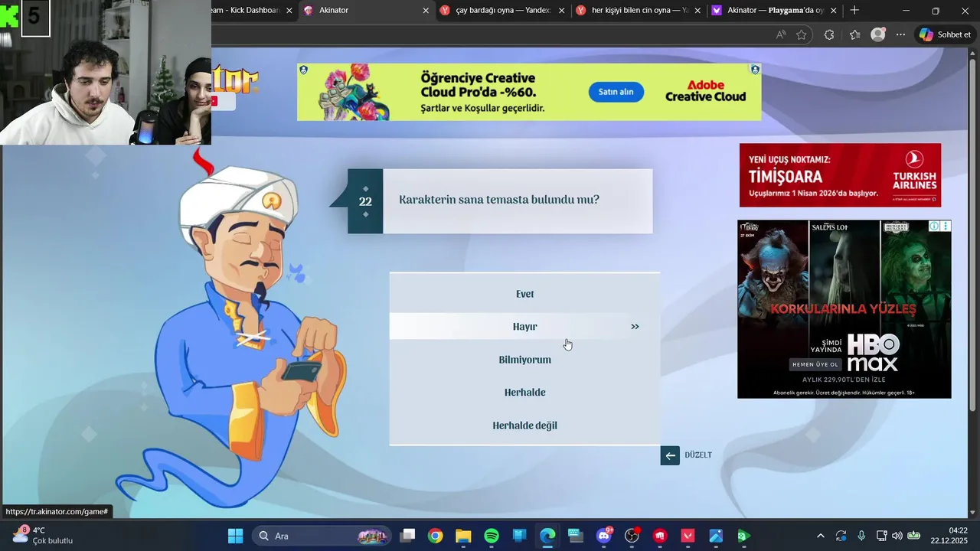
Task: Open Task View from taskbar
Action: coord(407,536)
